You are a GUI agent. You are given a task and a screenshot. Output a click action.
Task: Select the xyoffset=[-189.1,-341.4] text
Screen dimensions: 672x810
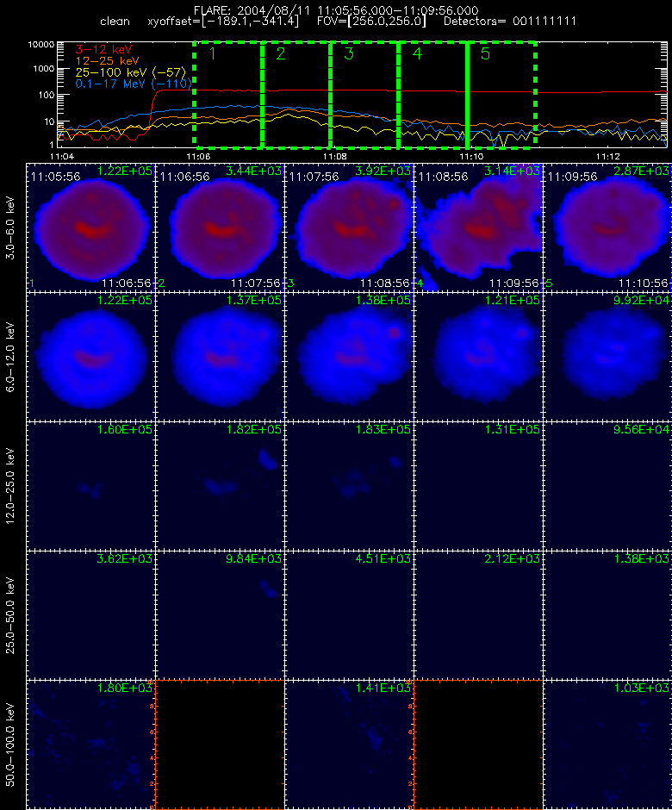click(223, 22)
